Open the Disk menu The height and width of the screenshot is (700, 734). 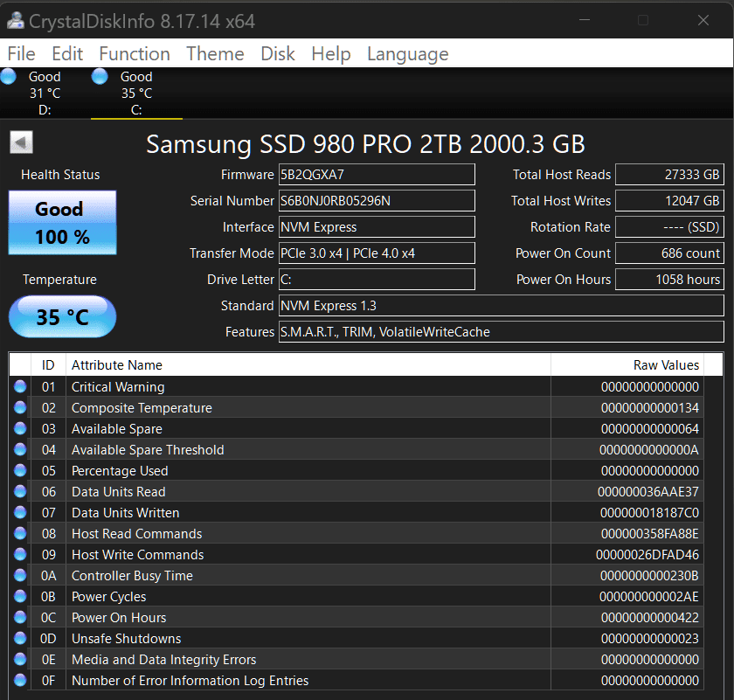(278, 54)
